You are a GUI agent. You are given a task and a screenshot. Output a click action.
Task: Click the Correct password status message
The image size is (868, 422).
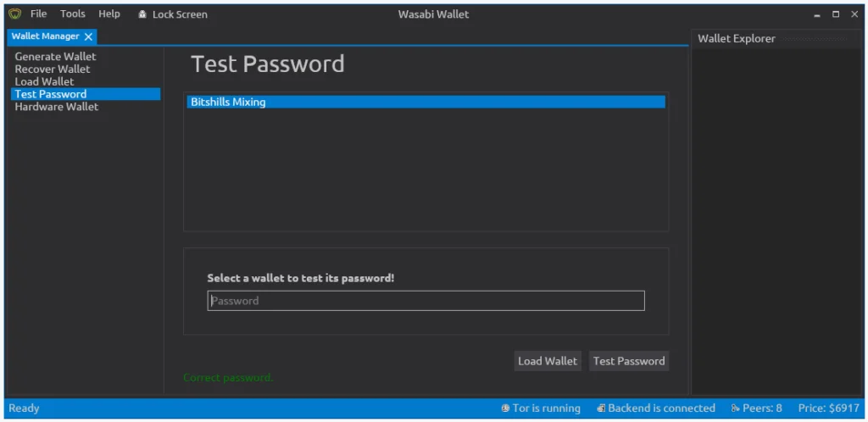(x=228, y=378)
